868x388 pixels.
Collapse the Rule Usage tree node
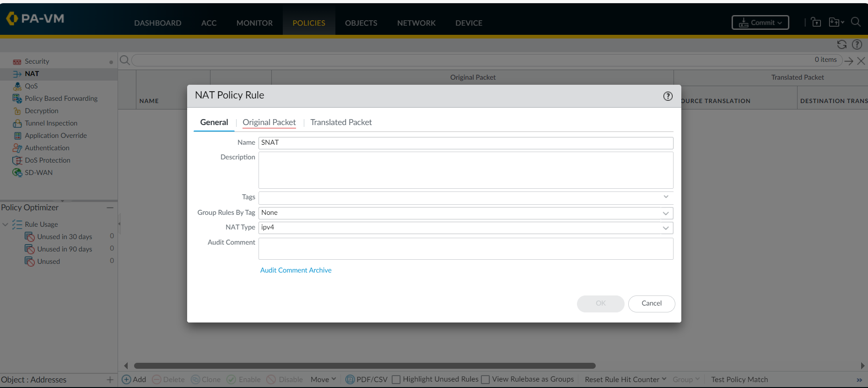coord(5,224)
